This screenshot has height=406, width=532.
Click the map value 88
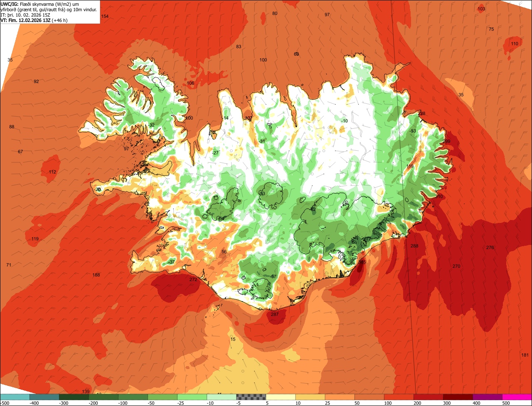(x=12, y=127)
